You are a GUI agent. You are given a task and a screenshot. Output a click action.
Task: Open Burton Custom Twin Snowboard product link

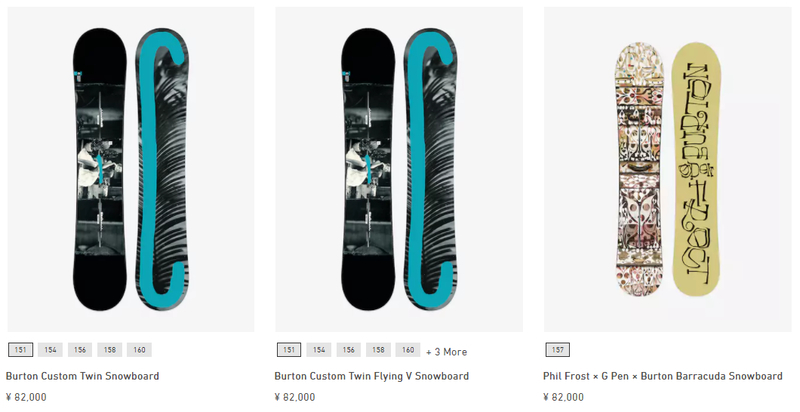83,376
